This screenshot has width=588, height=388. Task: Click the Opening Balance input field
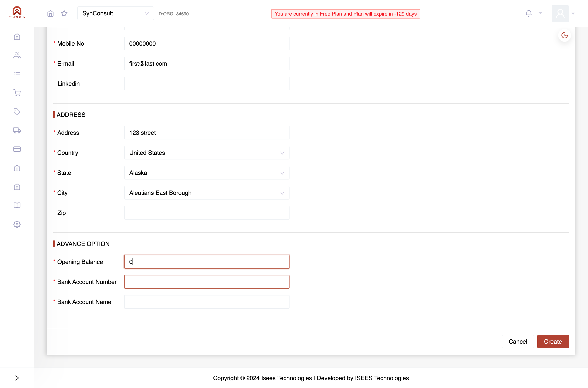tap(207, 262)
